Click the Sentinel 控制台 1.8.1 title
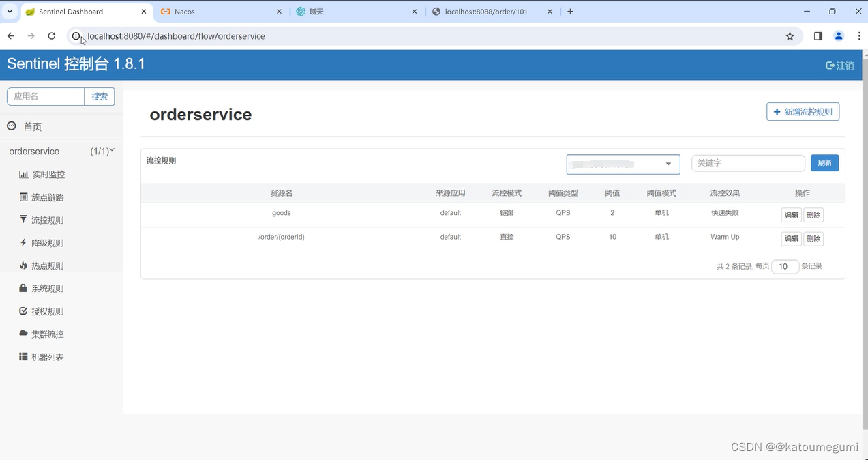This screenshot has height=460, width=868. click(76, 64)
